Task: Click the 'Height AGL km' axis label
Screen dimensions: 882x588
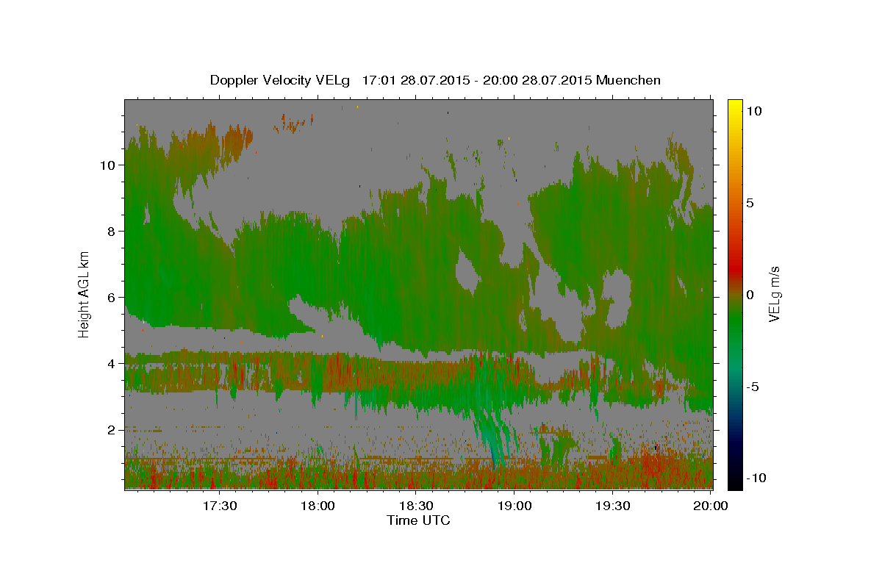Action: click(84, 294)
